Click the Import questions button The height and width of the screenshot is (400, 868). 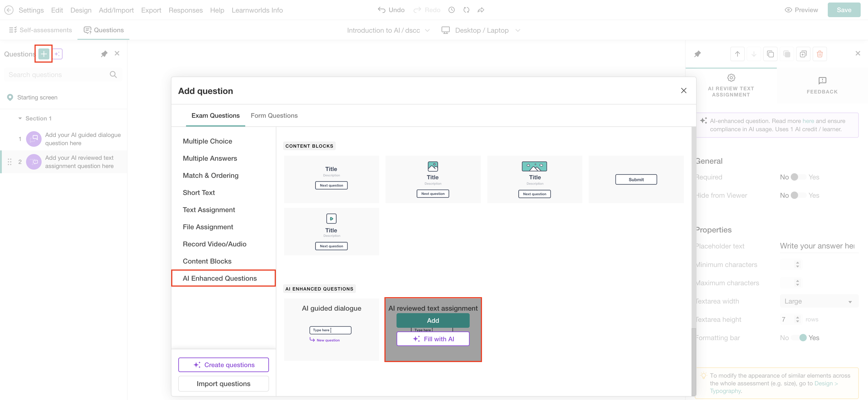pos(224,384)
